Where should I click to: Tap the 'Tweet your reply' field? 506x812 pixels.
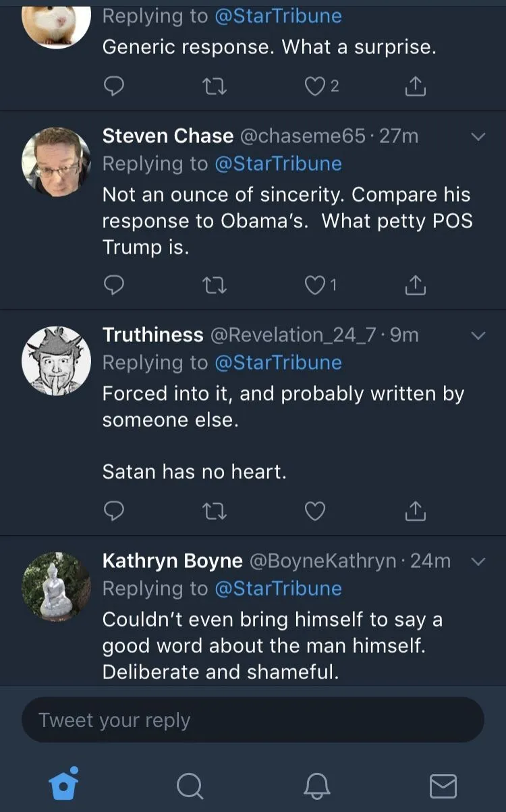[253, 720]
